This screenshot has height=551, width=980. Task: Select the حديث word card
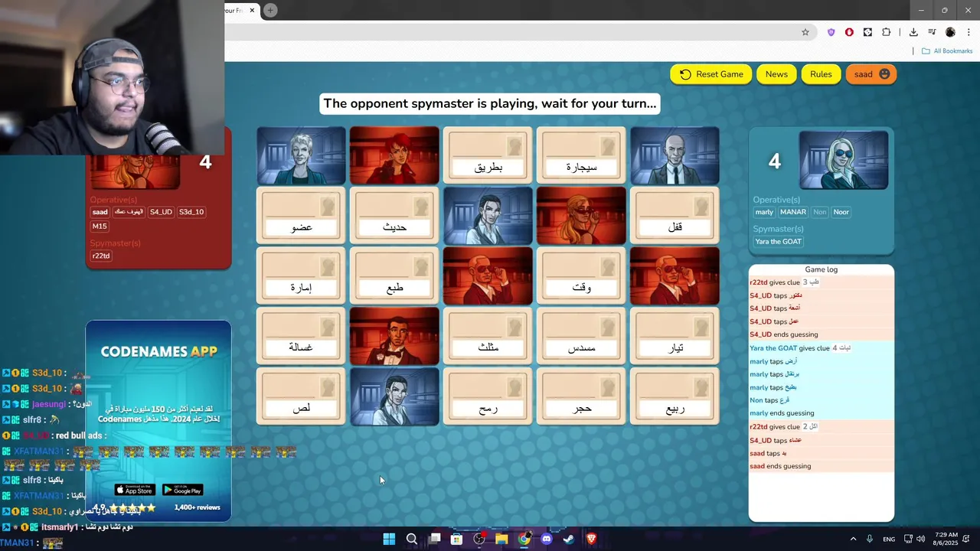coord(394,216)
